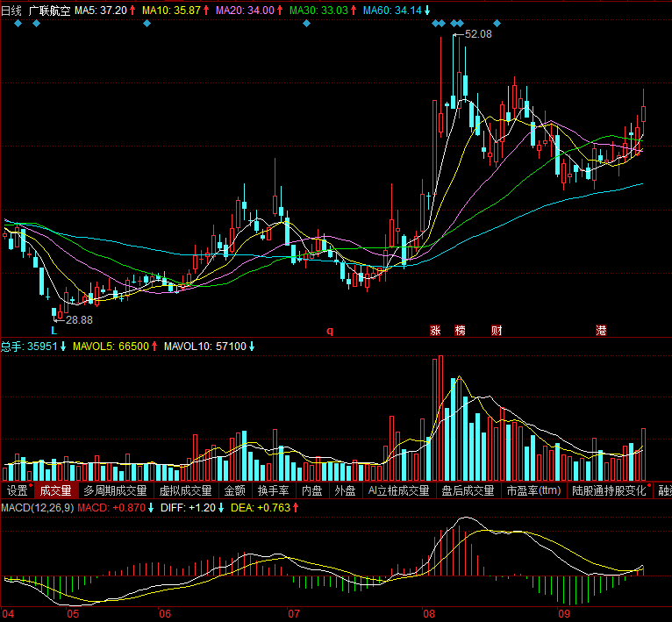Select the 多周期成交量 tab
672x622 pixels.
(x=117, y=490)
